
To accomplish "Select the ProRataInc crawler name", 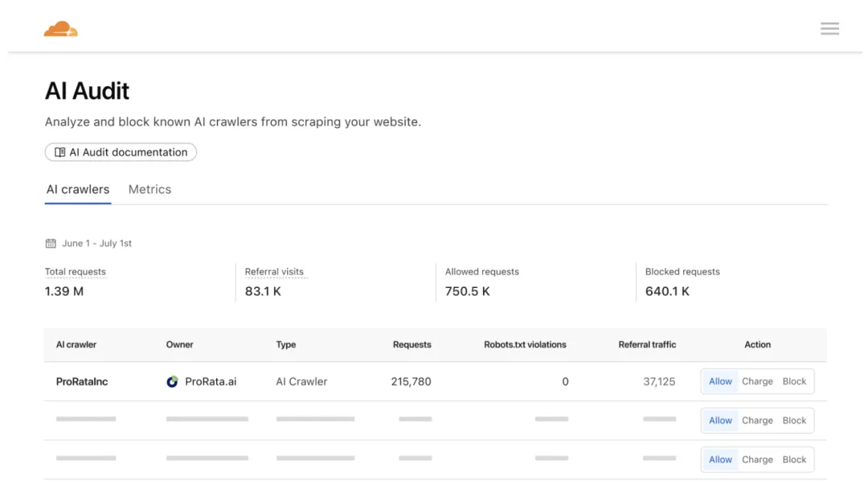I will [x=82, y=381].
